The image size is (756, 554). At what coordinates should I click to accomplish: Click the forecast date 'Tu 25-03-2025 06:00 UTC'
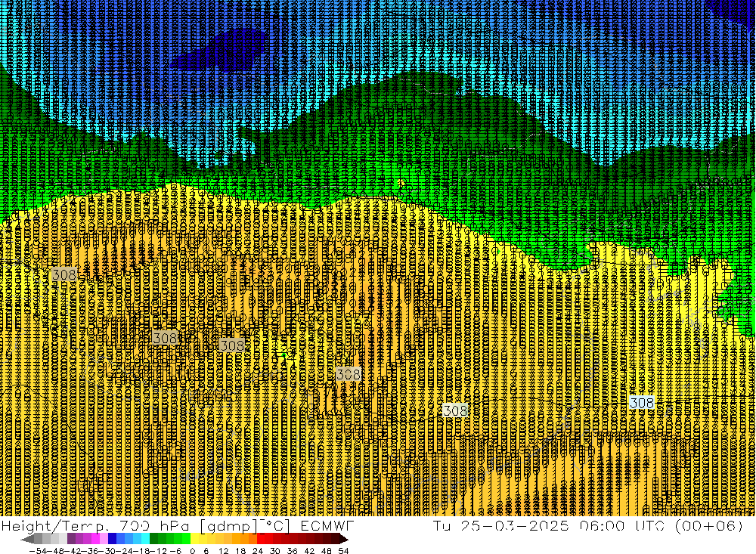(550, 526)
